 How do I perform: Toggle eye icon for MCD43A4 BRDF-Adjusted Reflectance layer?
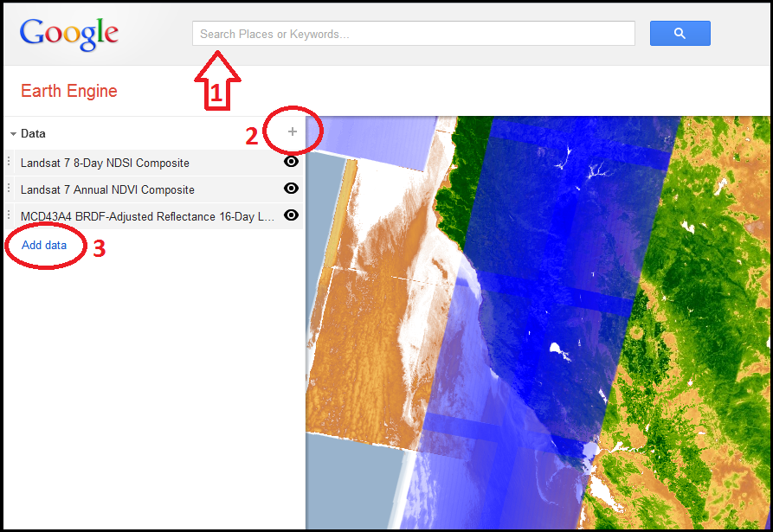pyautogui.click(x=292, y=215)
